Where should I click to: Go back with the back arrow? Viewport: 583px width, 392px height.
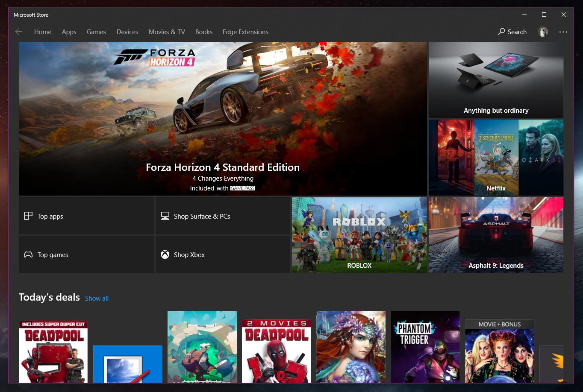(x=18, y=32)
